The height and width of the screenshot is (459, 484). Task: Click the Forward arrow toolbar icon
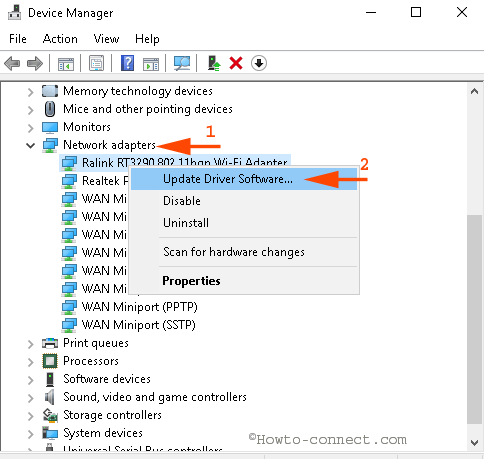tap(35, 63)
